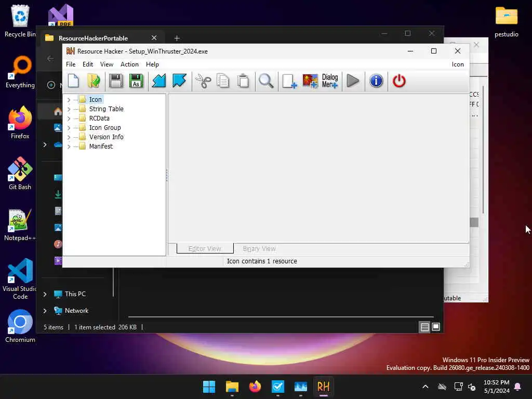Click the blue info icon
This screenshot has width=532, height=399.
coord(376,81)
